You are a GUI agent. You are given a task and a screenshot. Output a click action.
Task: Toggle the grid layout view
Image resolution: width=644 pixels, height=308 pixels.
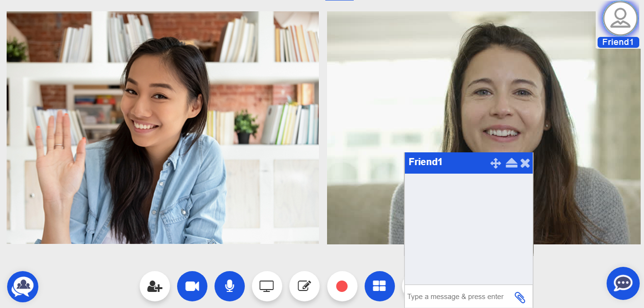pos(379,286)
